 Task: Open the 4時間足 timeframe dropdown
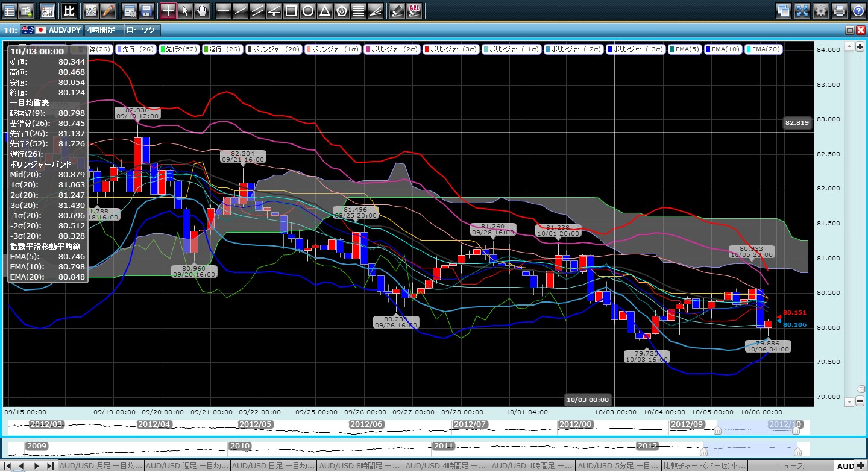pos(103,30)
